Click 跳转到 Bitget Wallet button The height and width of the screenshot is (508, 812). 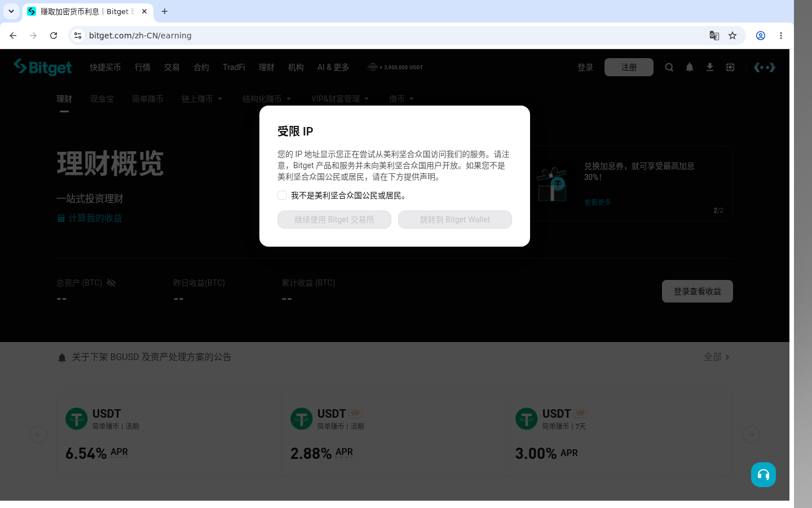pyautogui.click(x=455, y=220)
